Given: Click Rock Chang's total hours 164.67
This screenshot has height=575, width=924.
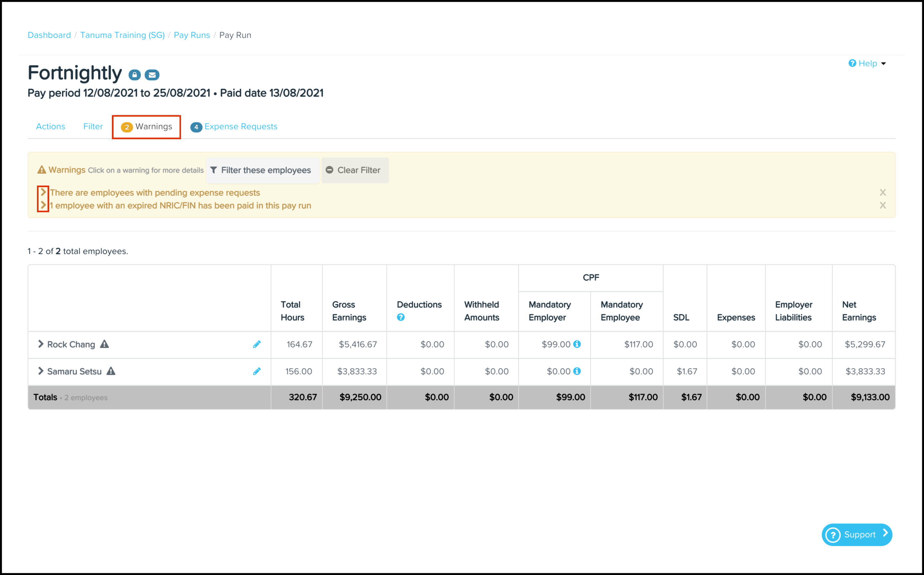Looking at the screenshot, I should [300, 344].
